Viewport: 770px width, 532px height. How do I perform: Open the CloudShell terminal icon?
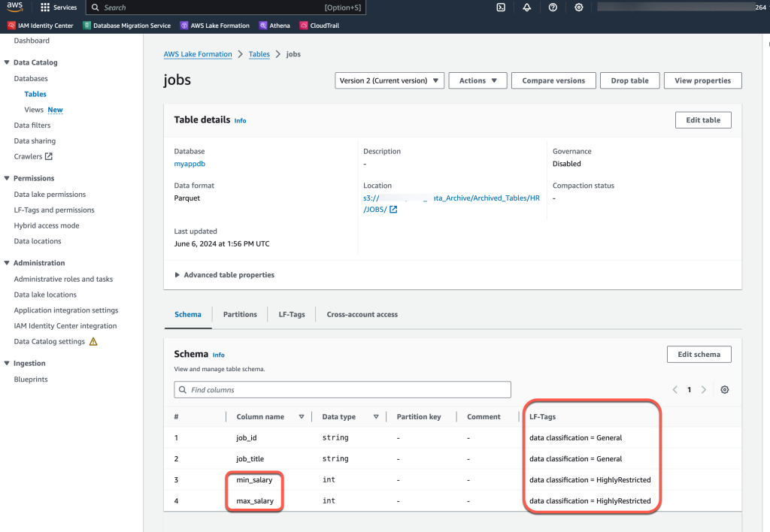click(x=501, y=8)
